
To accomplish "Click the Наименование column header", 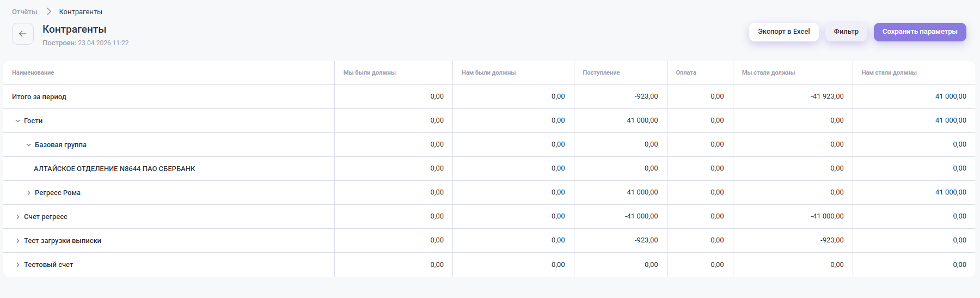I will tap(33, 72).
